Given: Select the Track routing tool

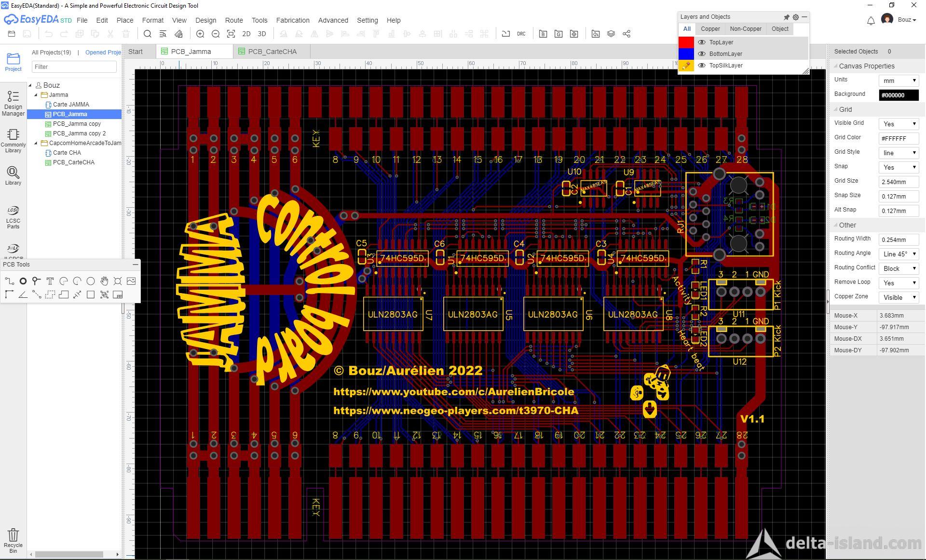Looking at the screenshot, I should pos(9,281).
